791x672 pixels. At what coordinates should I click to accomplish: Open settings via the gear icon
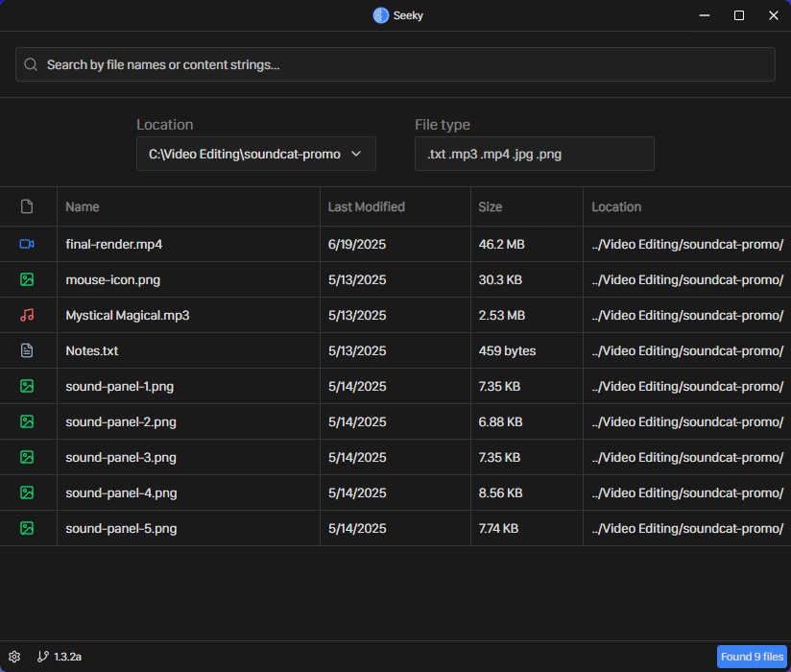pos(14,657)
